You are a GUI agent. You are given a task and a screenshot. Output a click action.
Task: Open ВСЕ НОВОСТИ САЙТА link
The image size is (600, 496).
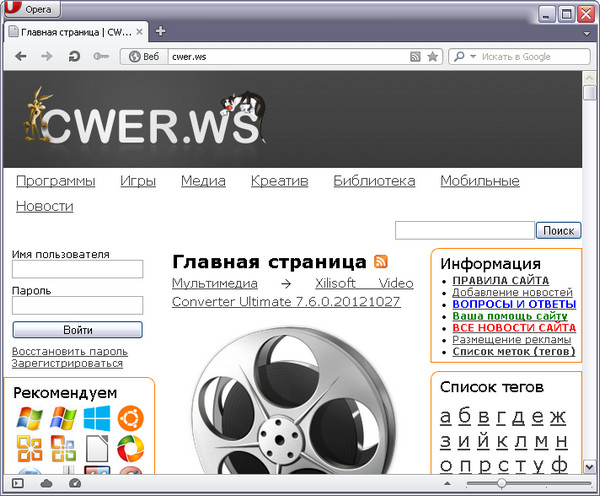pos(514,328)
